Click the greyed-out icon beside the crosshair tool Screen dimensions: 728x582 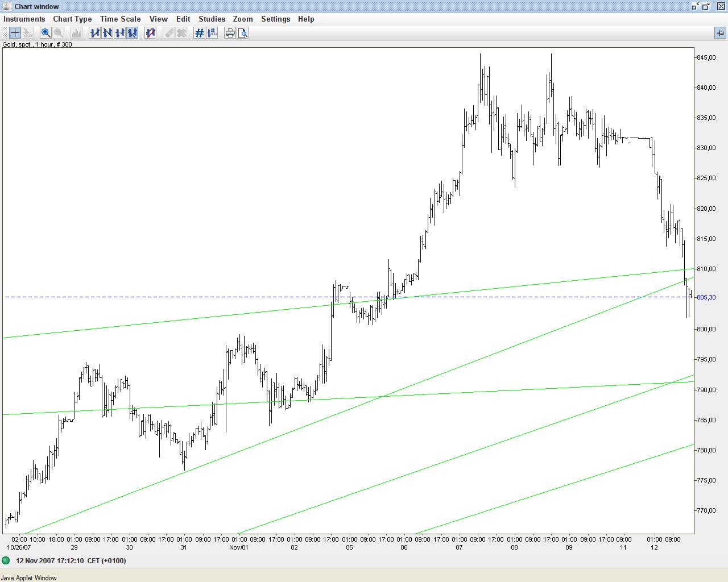tap(27, 33)
